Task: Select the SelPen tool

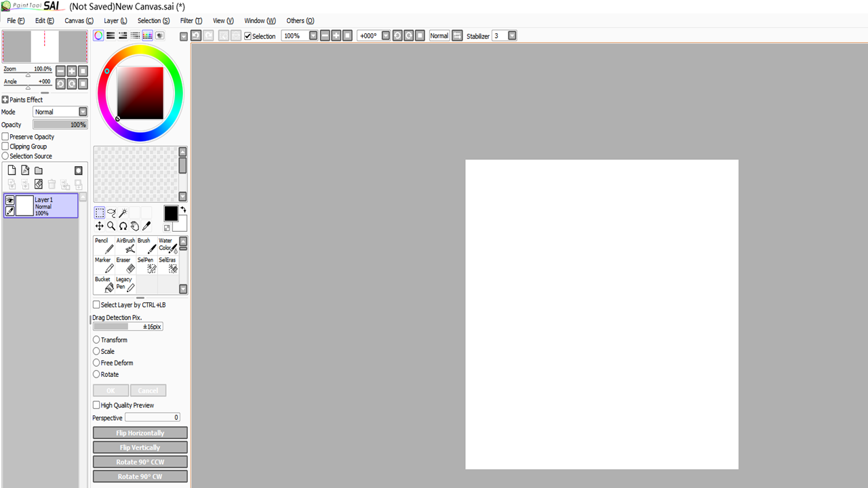Action: point(147,264)
